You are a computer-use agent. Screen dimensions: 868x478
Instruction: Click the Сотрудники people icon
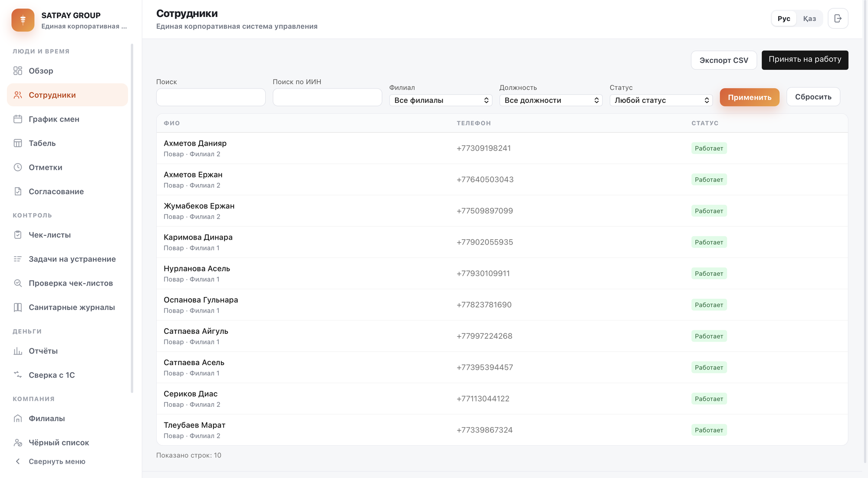[18, 95]
